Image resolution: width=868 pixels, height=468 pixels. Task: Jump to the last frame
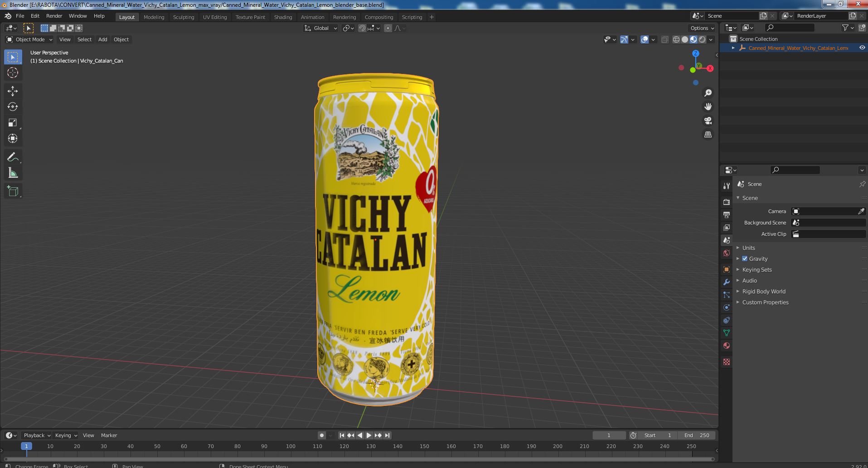coord(387,435)
